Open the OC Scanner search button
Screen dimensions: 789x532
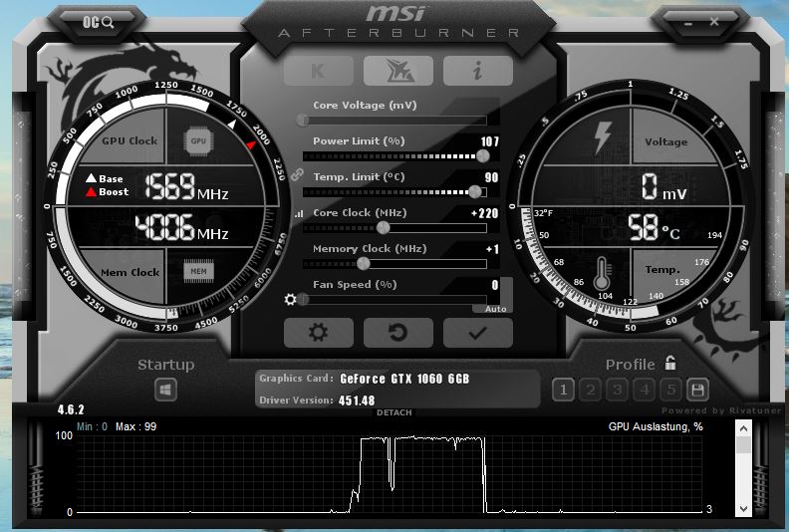(98, 22)
